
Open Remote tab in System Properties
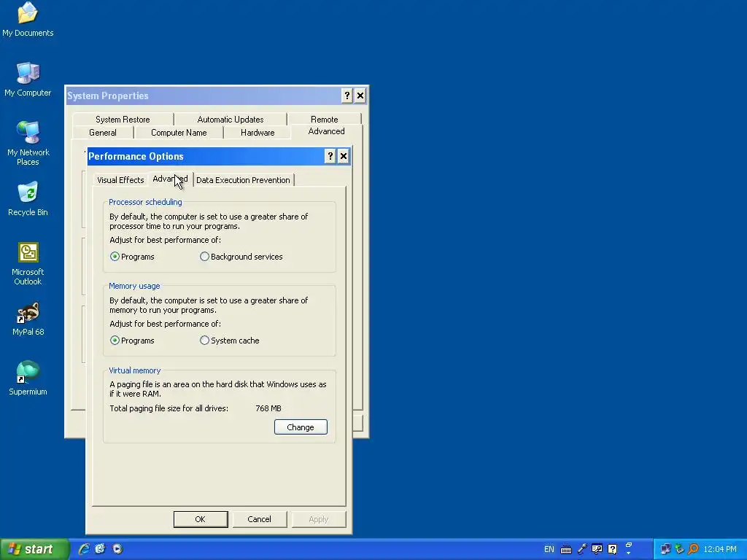325,120
